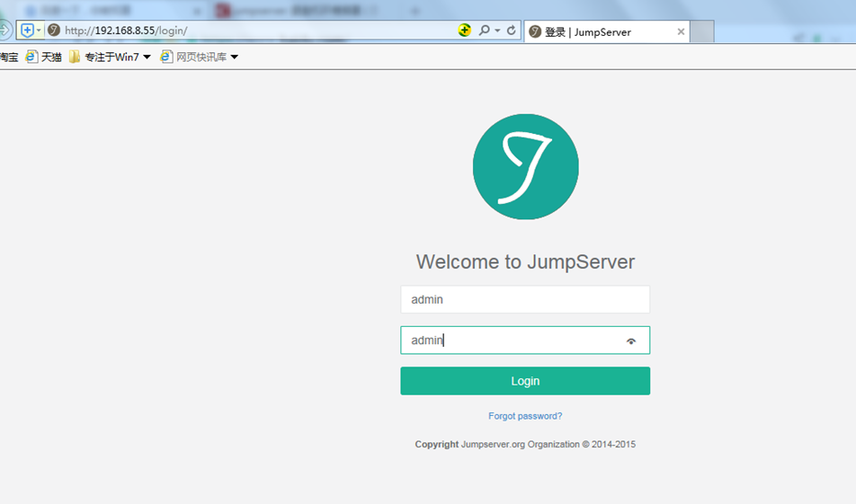The height and width of the screenshot is (504, 856).
Task: Open a new blank tab
Action: click(x=702, y=31)
